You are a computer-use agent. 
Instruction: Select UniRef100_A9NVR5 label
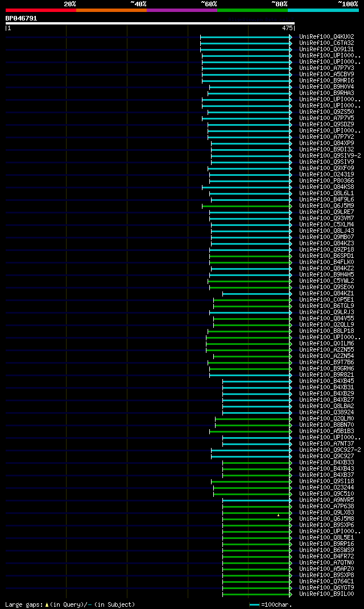(x=326, y=500)
